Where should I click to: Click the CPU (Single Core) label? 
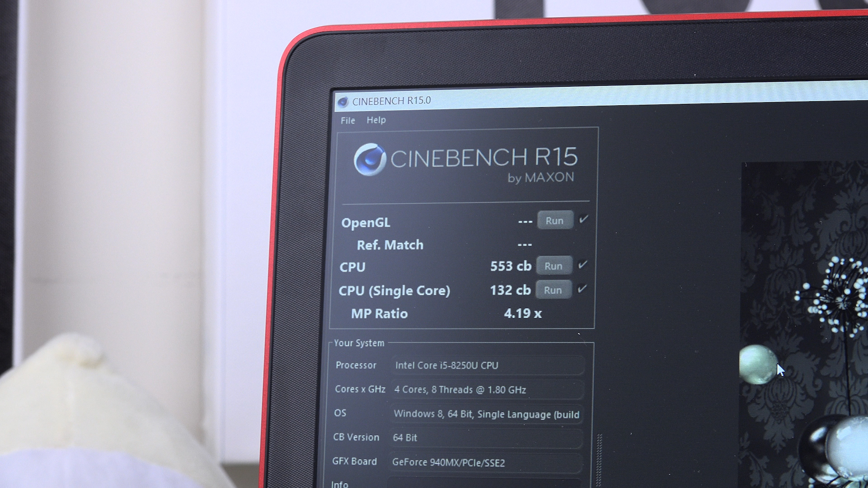tap(394, 291)
